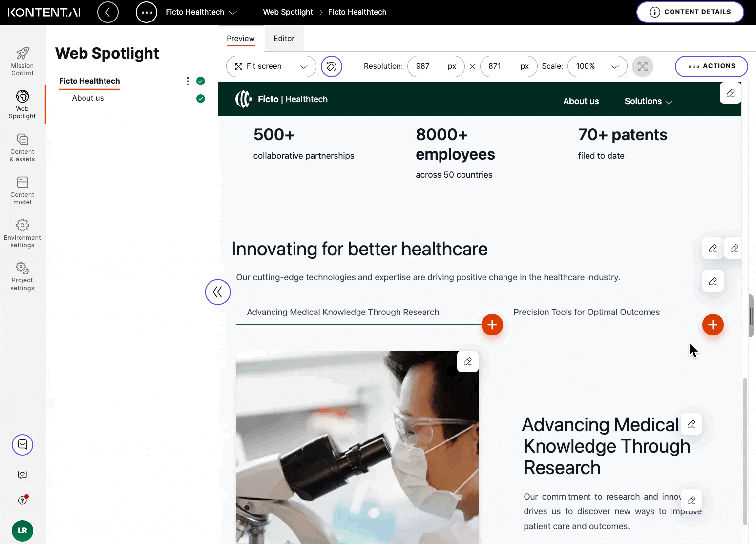Open Environment settings
This screenshot has height=544, width=756.
tap(22, 233)
